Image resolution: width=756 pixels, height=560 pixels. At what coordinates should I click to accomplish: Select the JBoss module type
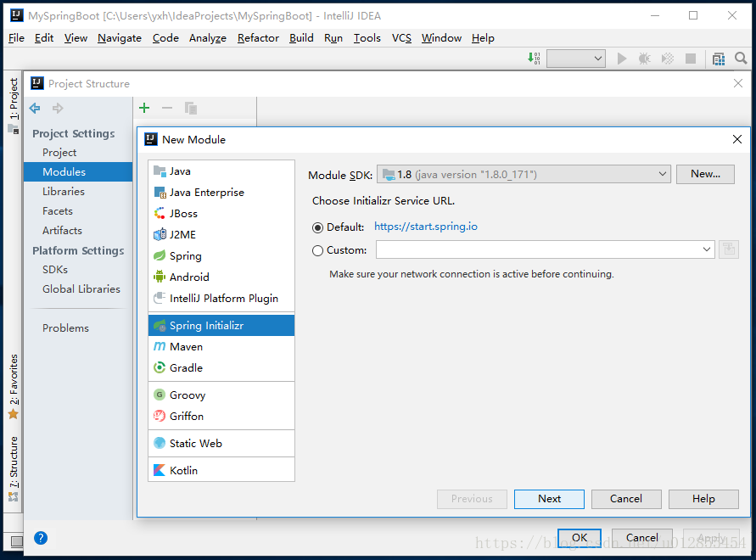coord(221,214)
